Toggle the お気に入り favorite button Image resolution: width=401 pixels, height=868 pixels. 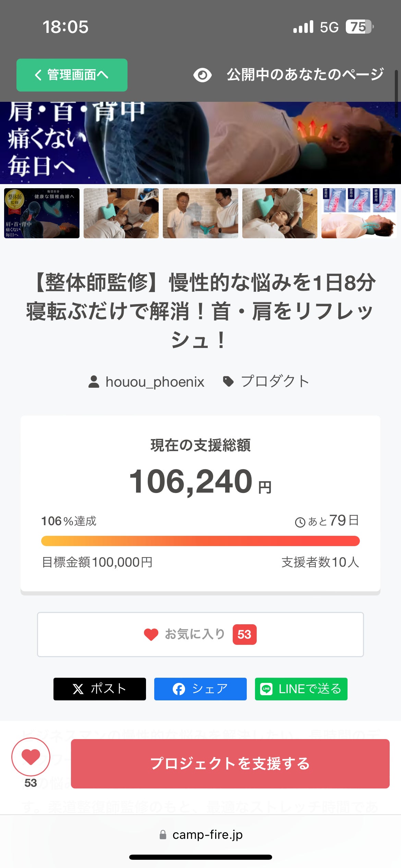pos(200,635)
